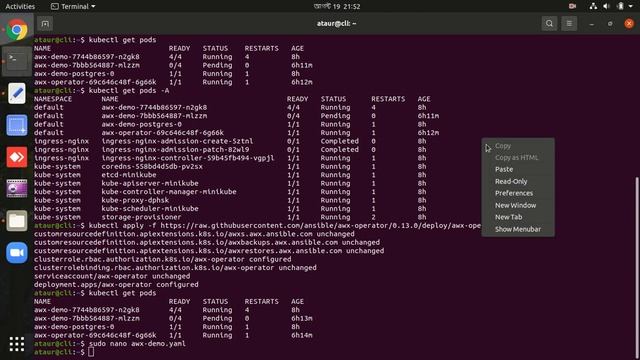Expand the system menu arrow in the top bar

click(x=631, y=7)
